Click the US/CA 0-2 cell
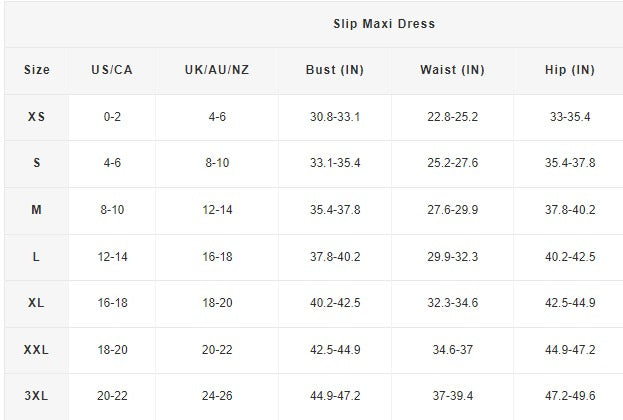Screen dimensions: 623x420 coord(112,117)
